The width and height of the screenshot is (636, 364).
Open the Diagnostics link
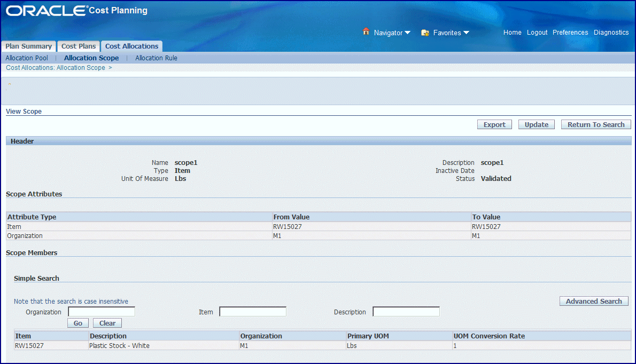[x=611, y=33]
